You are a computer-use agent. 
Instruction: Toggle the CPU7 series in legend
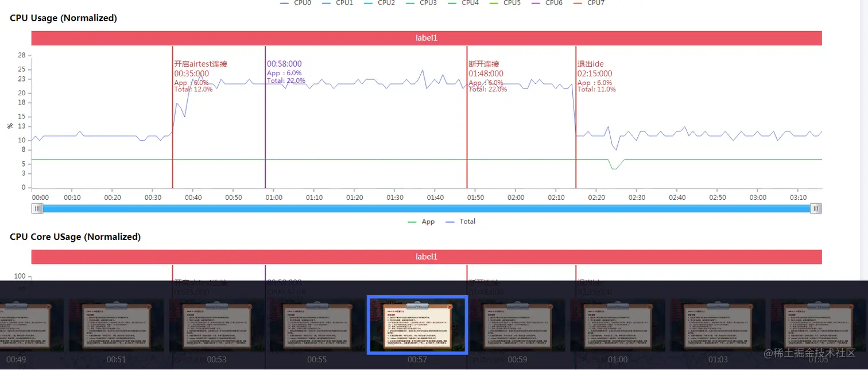tap(588, 3)
